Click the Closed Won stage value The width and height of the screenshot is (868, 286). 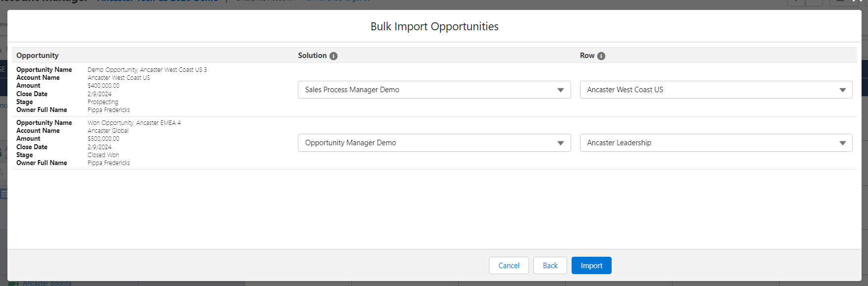point(103,155)
